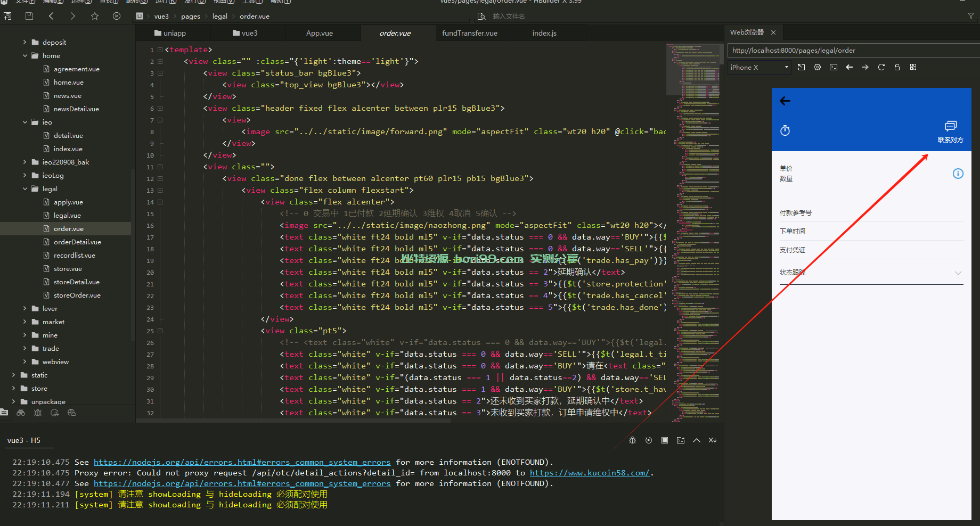Collapse the ieo folder
980x526 pixels.
coord(24,122)
